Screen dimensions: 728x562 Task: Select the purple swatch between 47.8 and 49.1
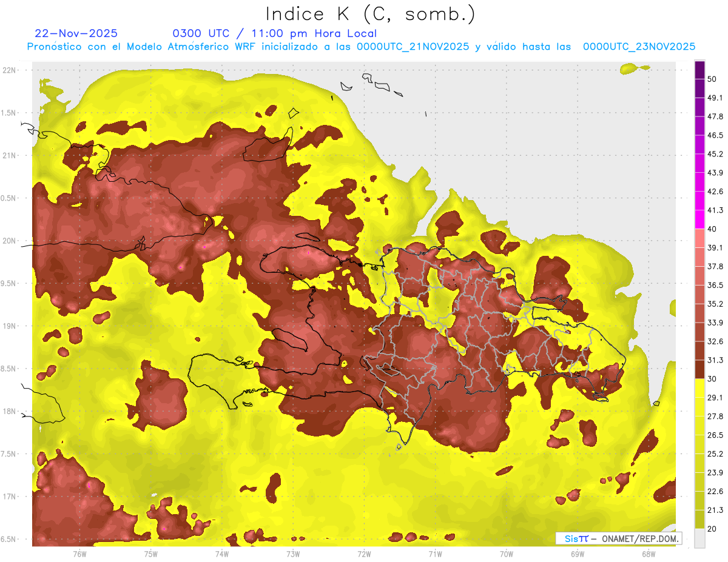[699, 107]
